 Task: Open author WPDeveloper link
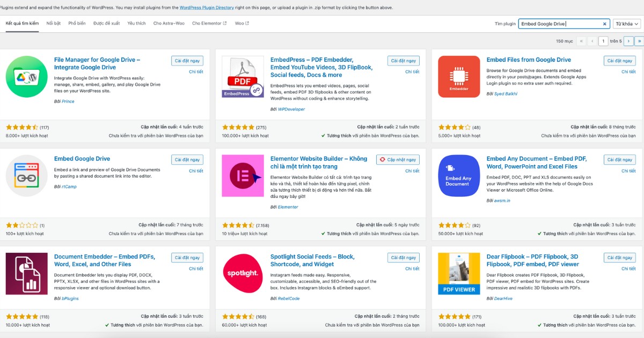coord(291,109)
